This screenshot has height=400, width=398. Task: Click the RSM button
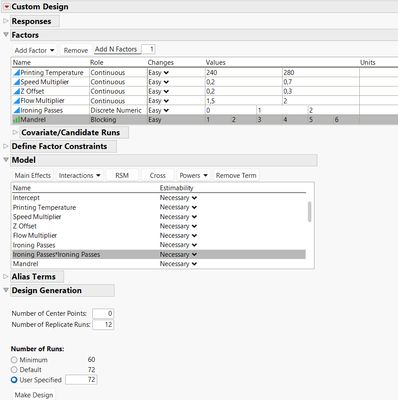(x=122, y=175)
